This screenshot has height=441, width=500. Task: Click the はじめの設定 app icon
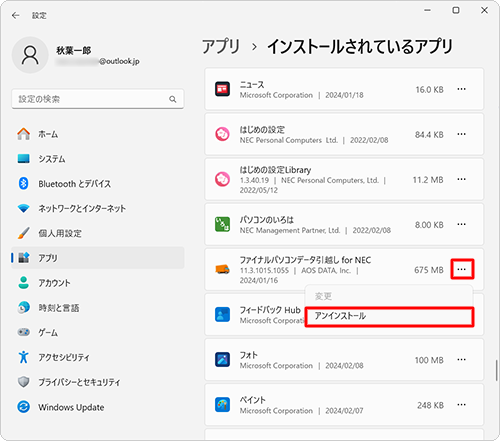222,134
